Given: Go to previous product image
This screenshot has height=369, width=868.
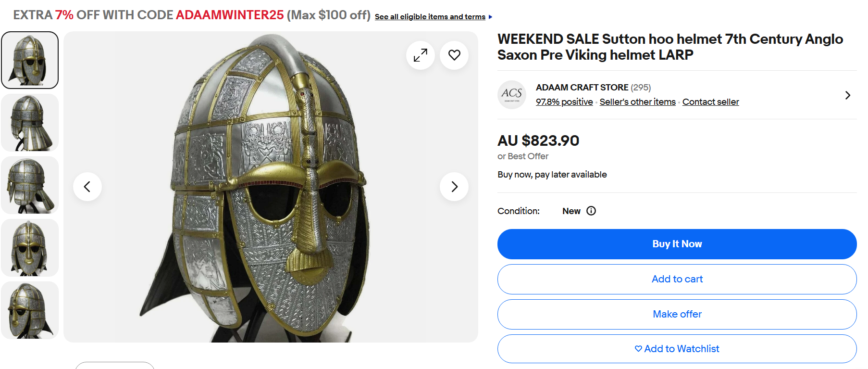Looking at the screenshot, I should (x=87, y=187).
